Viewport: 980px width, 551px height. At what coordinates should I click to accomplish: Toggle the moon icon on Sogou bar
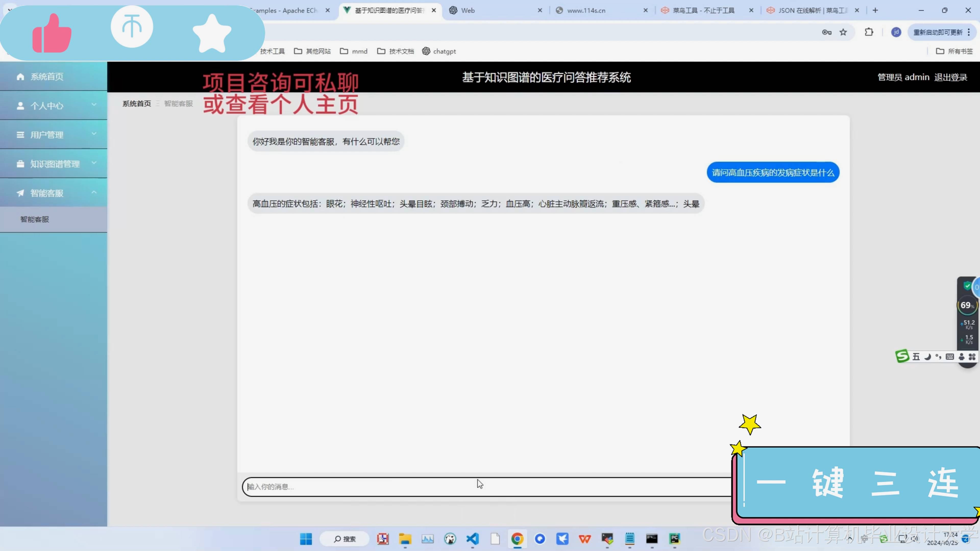click(x=927, y=357)
